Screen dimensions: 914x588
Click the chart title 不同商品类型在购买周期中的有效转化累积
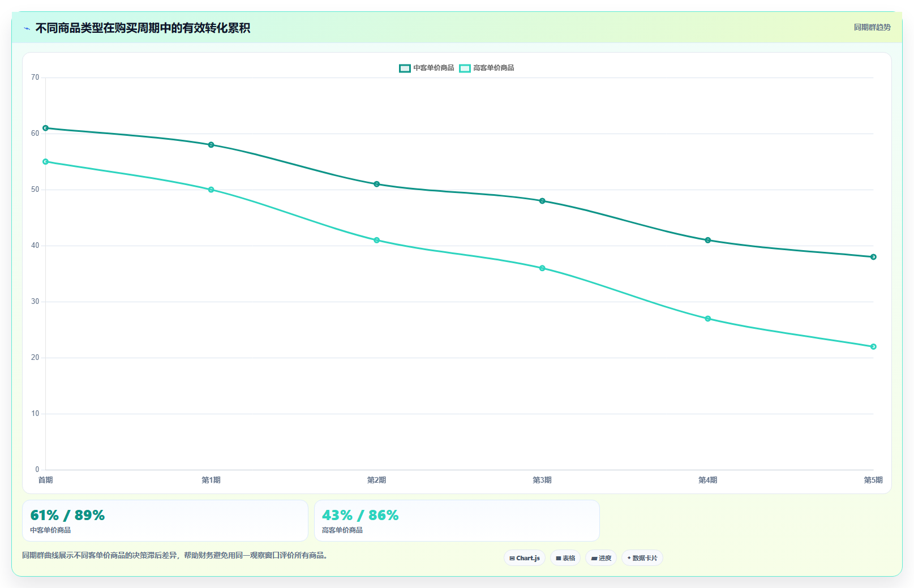[143, 28]
